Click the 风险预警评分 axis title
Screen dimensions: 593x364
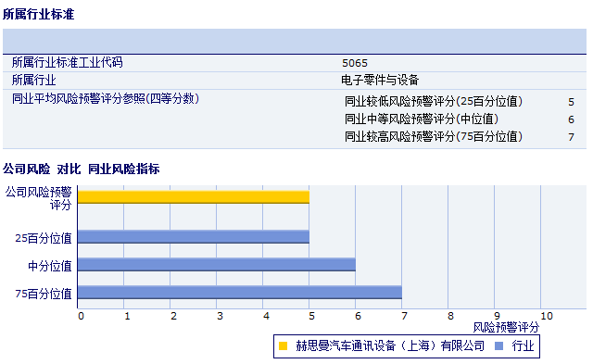tap(506, 327)
